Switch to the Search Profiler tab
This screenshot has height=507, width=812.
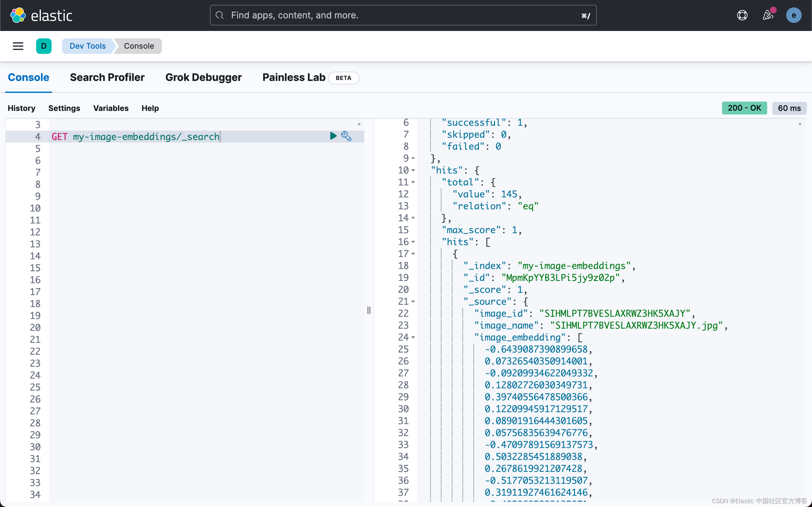pyautogui.click(x=107, y=77)
